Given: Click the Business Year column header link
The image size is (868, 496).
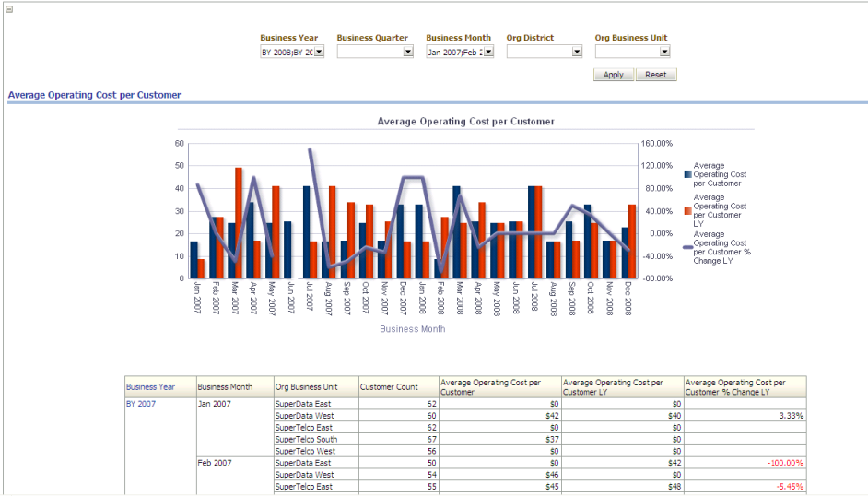Looking at the screenshot, I should 150,387.
